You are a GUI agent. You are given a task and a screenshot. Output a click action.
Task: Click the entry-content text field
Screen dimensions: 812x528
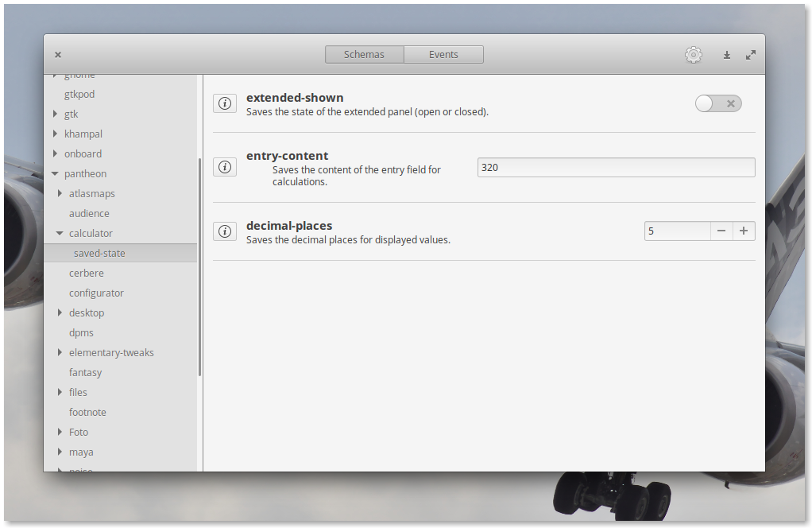[616, 168]
